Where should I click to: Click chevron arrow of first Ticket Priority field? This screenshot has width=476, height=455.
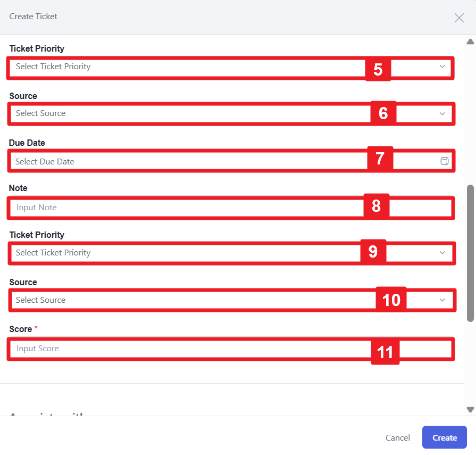click(442, 67)
